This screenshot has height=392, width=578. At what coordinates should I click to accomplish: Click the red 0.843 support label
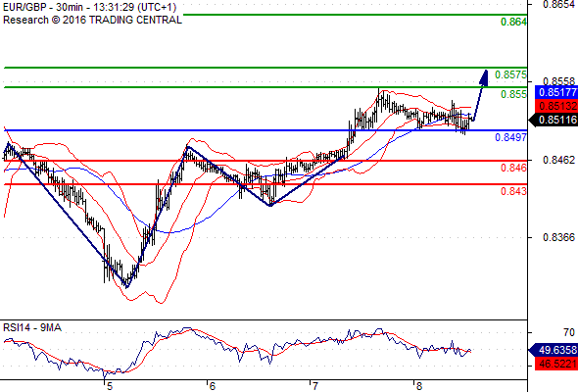[x=513, y=191]
